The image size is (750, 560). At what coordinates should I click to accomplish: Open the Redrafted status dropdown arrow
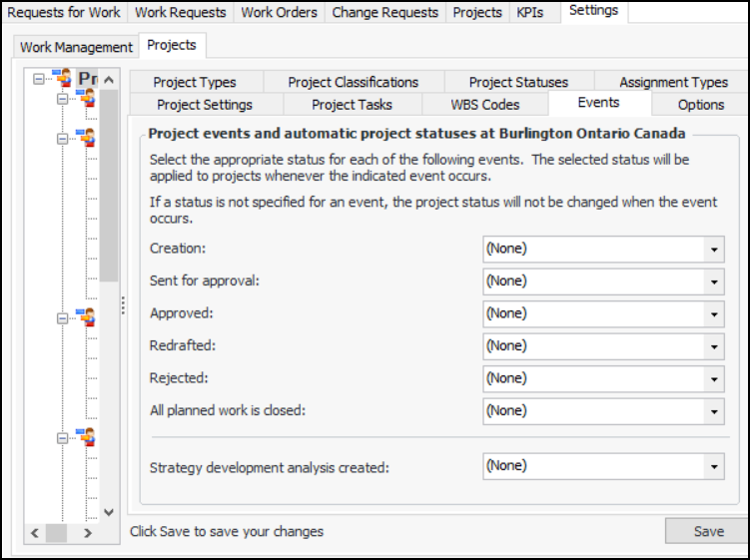click(x=714, y=346)
